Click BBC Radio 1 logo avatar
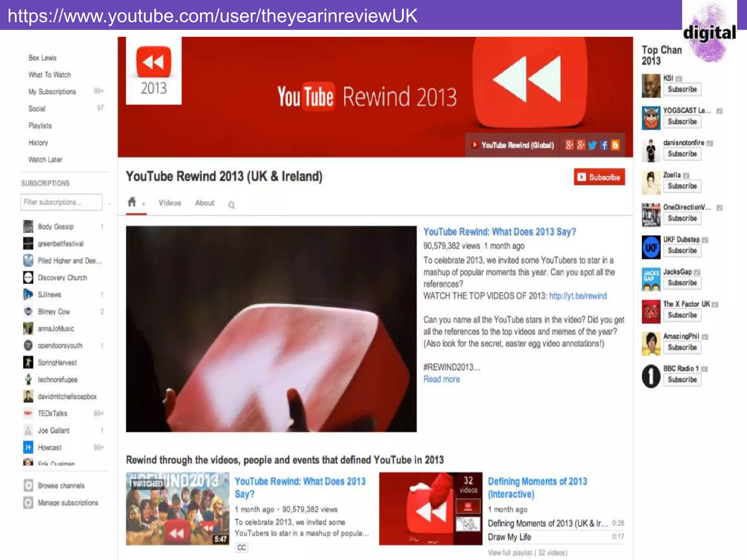This screenshot has width=747, height=560. [x=651, y=376]
